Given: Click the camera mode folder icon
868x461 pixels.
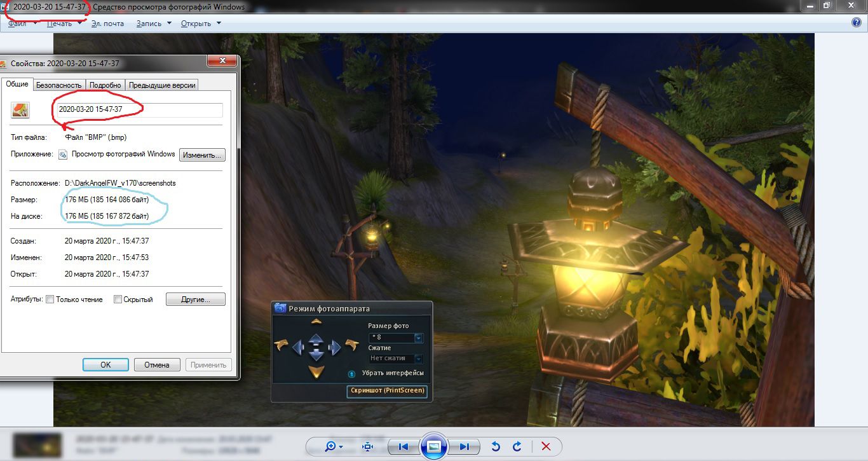Looking at the screenshot, I should (x=280, y=308).
